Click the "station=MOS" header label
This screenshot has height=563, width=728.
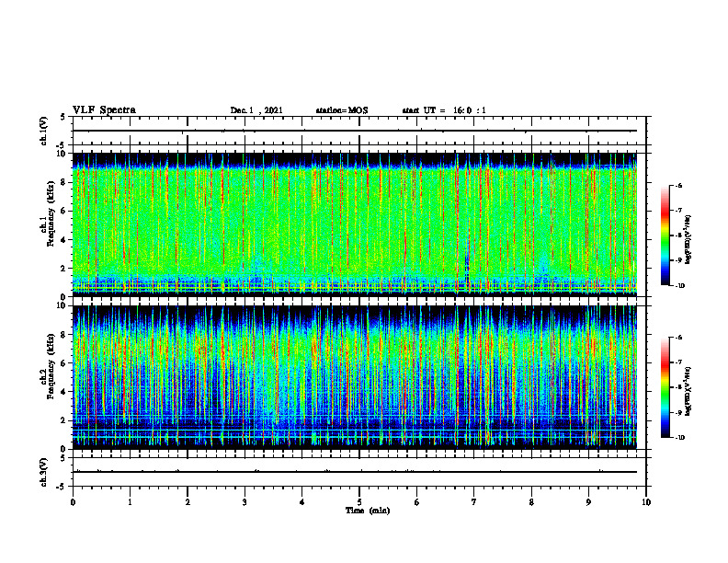[x=342, y=110]
